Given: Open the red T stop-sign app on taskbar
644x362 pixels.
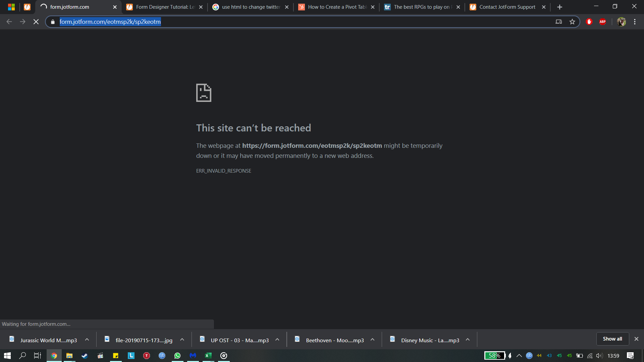Looking at the screenshot, I should (x=147, y=356).
